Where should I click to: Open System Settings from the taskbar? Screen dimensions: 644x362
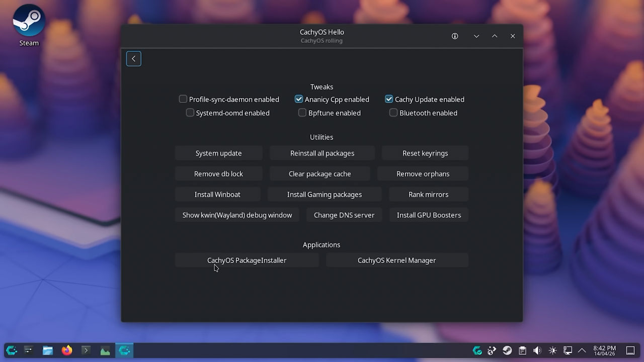pyautogui.click(x=28, y=350)
